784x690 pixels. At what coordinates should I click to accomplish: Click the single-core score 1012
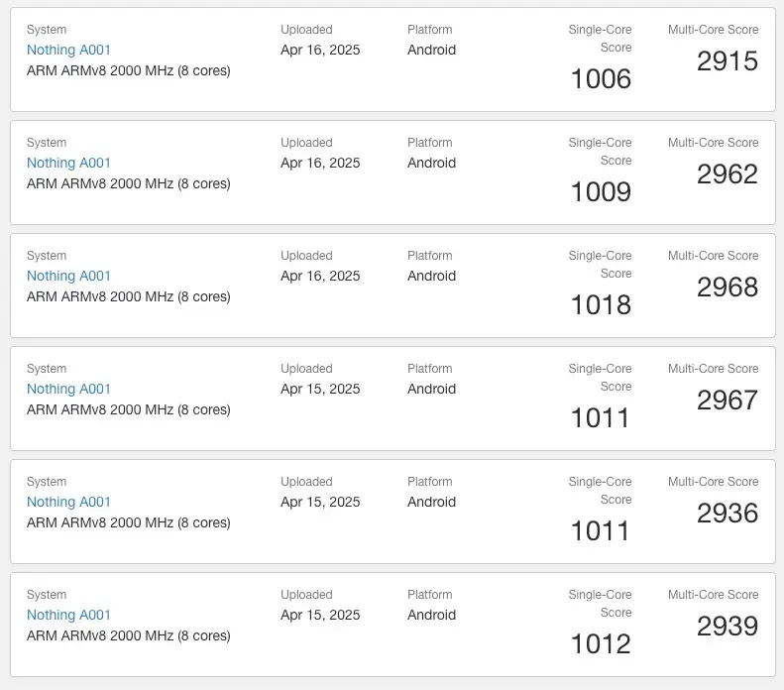pos(601,644)
